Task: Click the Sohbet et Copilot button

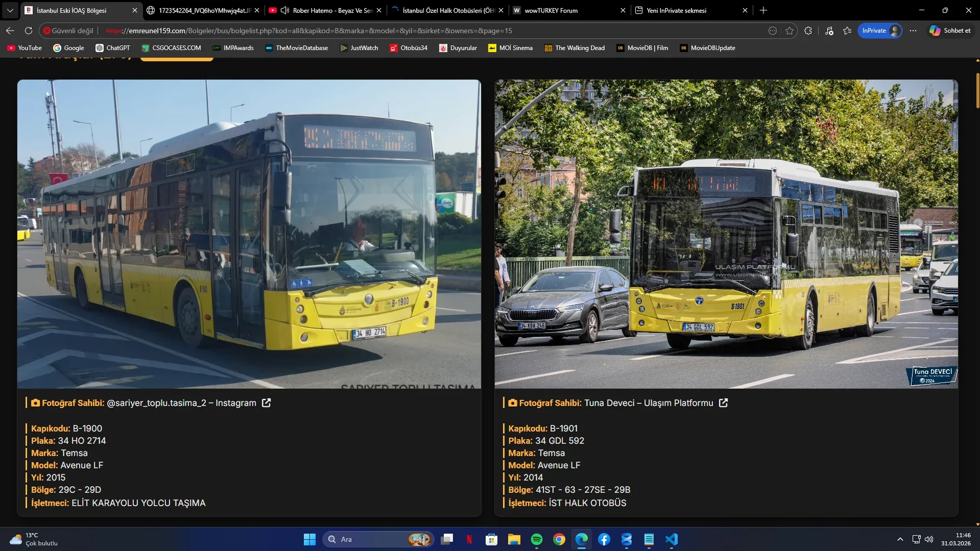Action: 950,31
